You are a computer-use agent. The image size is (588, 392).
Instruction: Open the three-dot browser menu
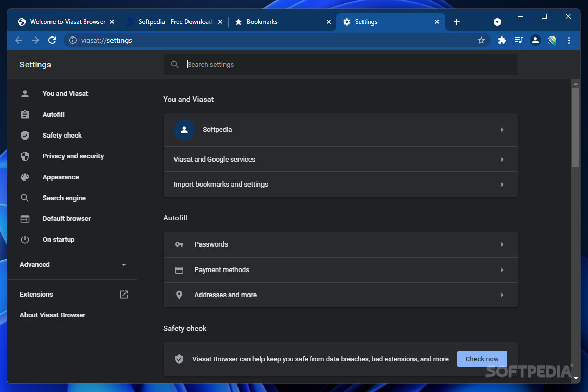(x=569, y=40)
